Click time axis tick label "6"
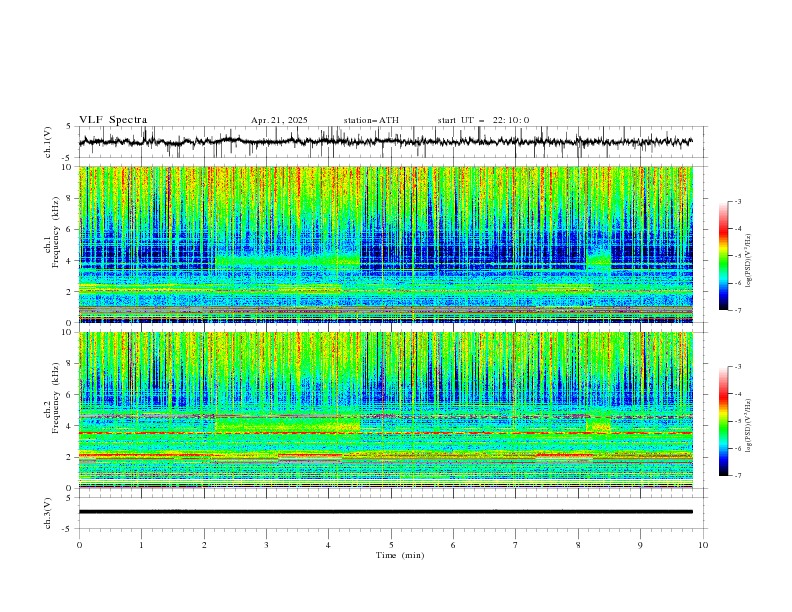 453,545
